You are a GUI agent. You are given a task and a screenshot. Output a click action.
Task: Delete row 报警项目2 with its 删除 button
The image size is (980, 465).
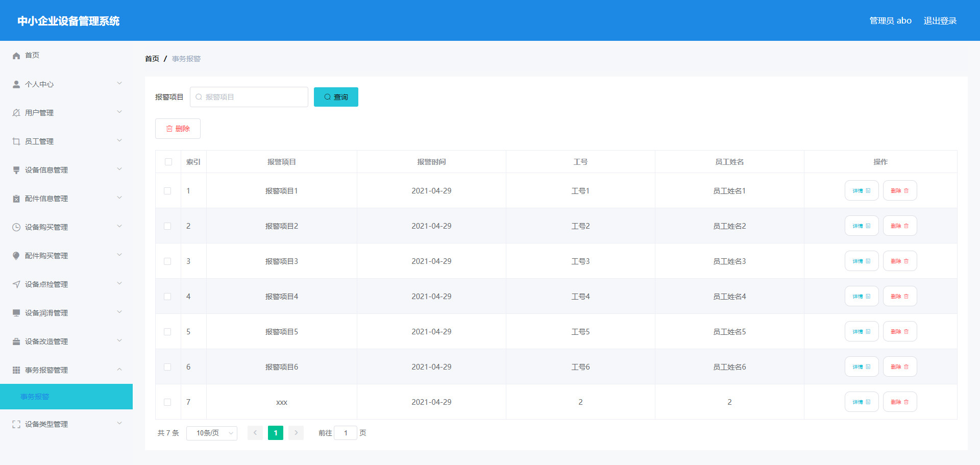900,226
